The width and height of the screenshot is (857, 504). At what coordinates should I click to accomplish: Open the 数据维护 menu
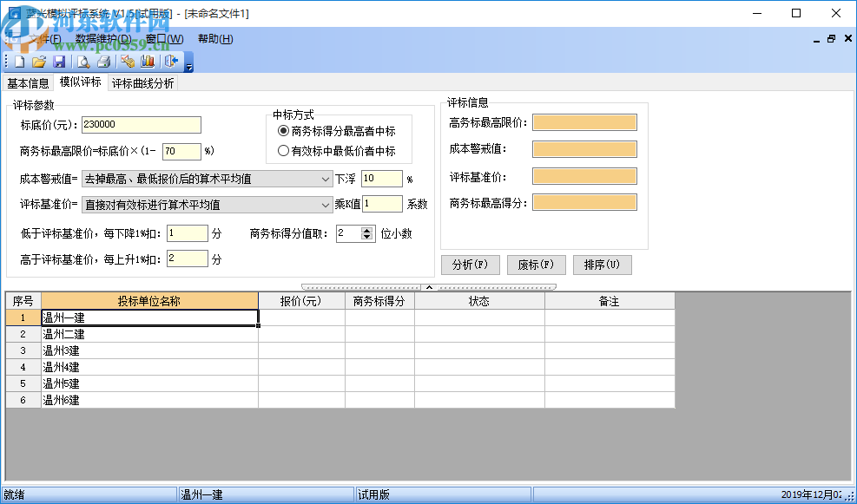click(102, 39)
